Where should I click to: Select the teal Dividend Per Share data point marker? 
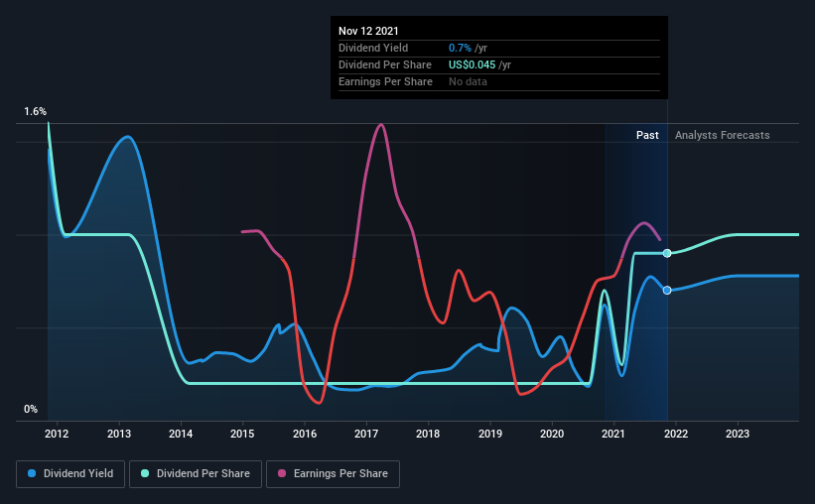coord(667,253)
